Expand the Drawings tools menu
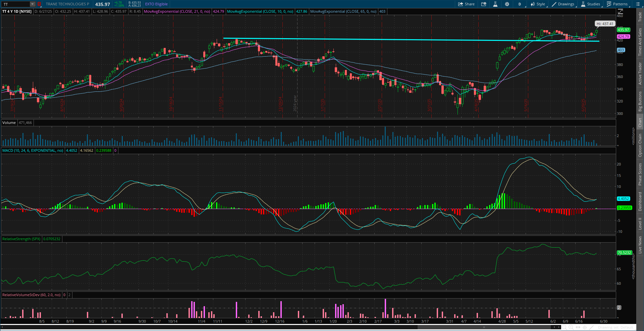This screenshot has width=644, height=331. coord(563,4)
